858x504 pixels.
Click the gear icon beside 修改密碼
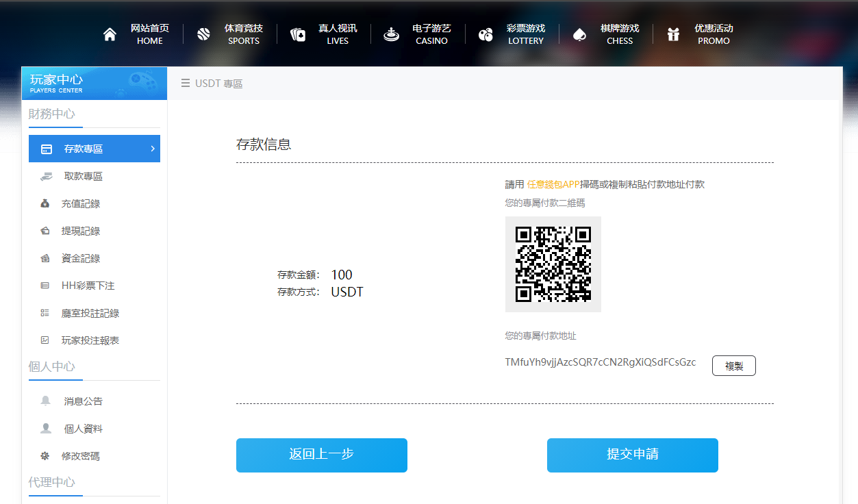(45, 456)
